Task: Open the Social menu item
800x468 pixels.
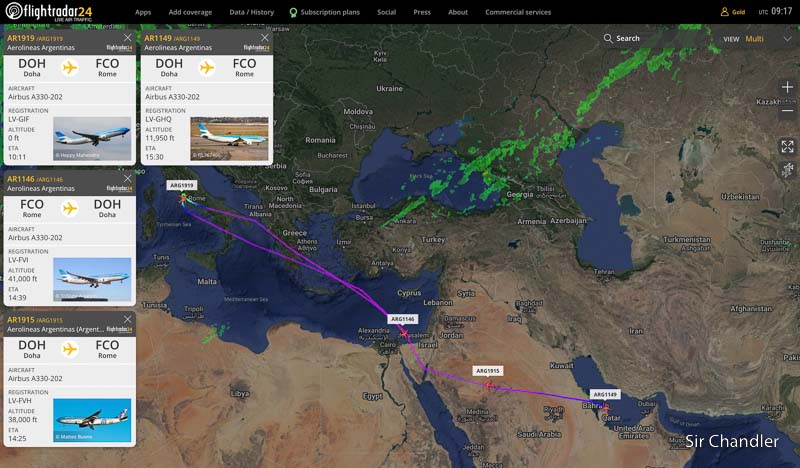Action: [386, 12]
